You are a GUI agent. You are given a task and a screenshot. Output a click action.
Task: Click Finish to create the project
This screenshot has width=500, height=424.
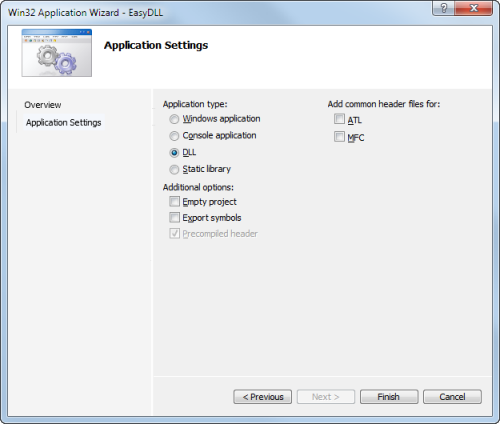pyautogui.click(x=389, y=397)
